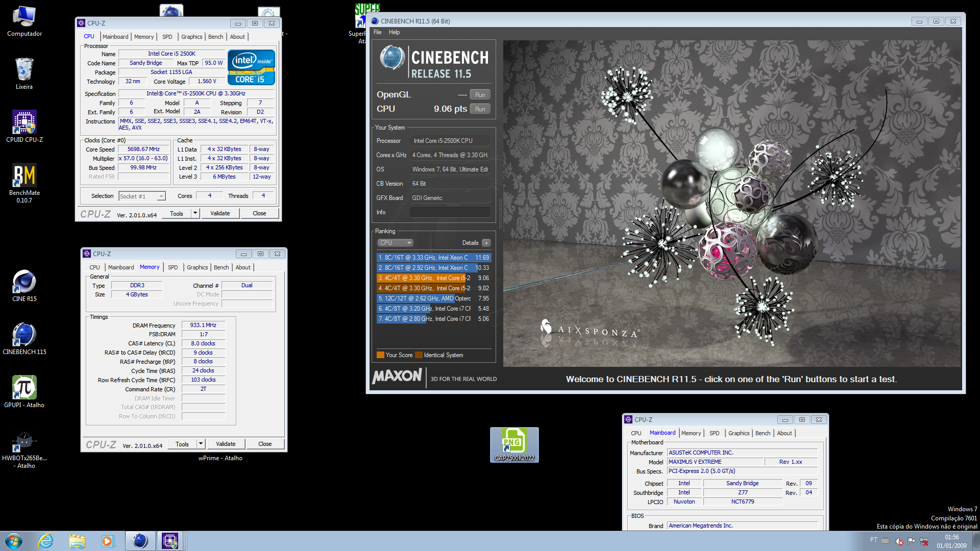Image resolution: width=980 pixels, height=551 pixels.
Task: Click Model field MAXIMUS V EXTREME
Action: (716, 462)
